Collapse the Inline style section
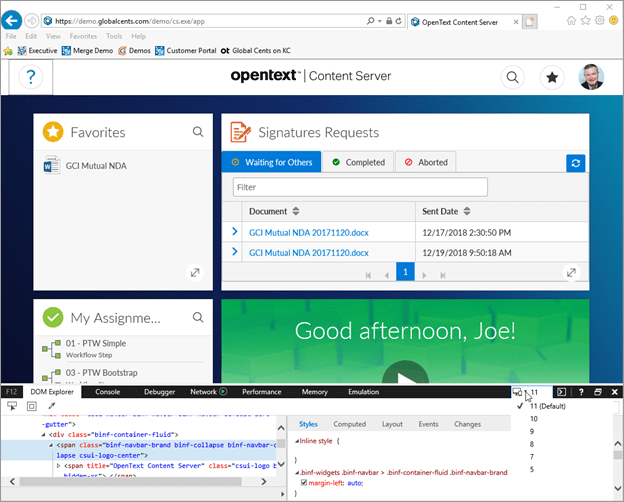Viewport: 624px width, 502px height. (x=296, y=441)
